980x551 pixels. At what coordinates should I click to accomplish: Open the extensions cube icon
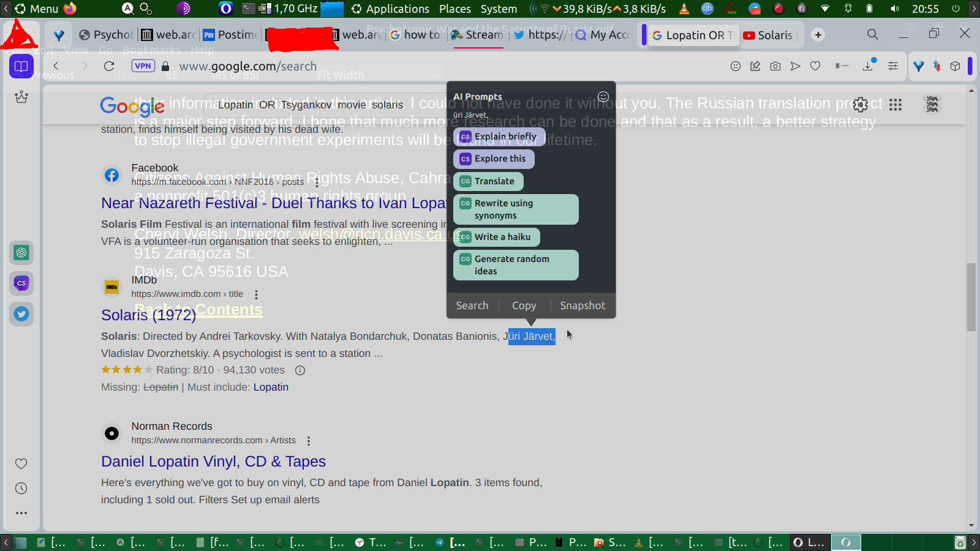(x=956, y=66)
